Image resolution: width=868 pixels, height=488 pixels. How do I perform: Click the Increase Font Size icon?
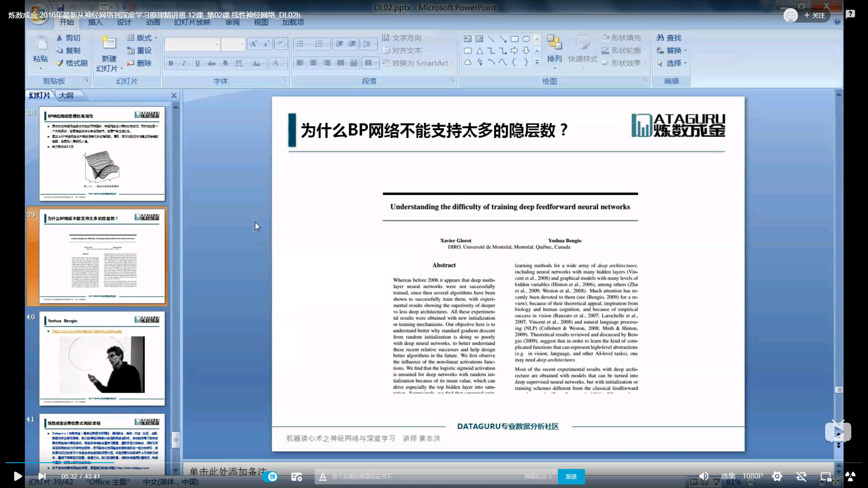coord(254,44)
